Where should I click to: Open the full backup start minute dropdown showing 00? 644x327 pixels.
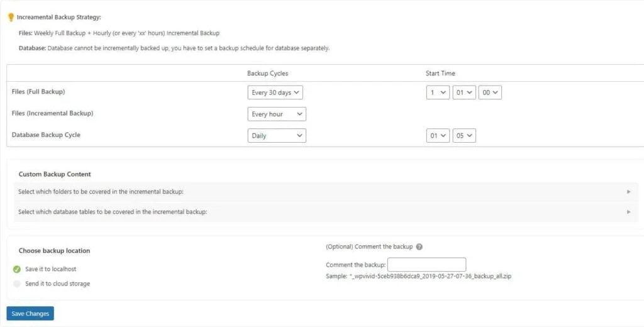(x=490, y=92)
